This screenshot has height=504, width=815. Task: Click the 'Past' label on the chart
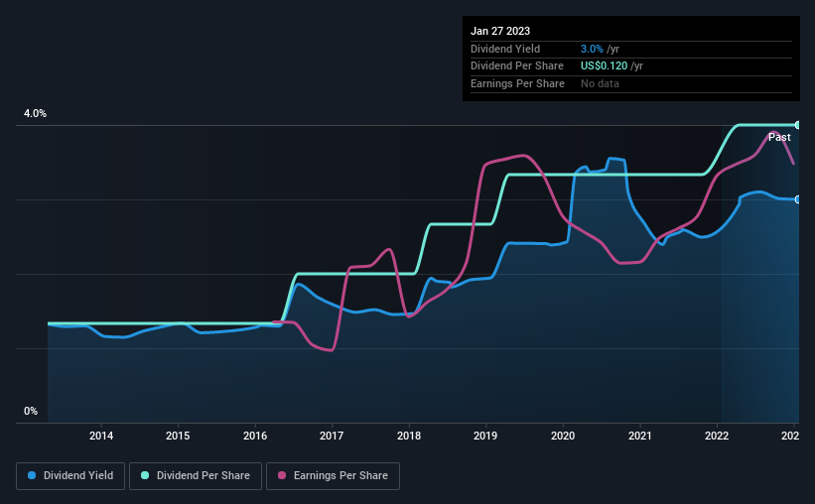[x=779, y=137]
